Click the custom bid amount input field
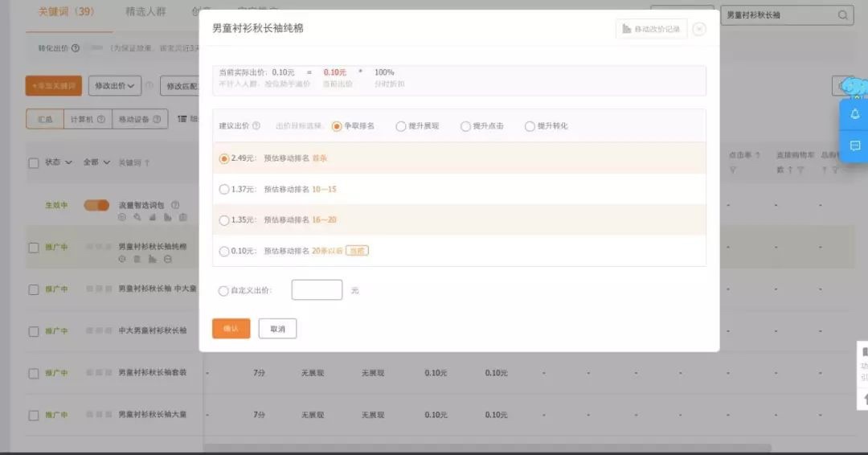Screen dimensions: 868x455 click(x=317, y=290)
